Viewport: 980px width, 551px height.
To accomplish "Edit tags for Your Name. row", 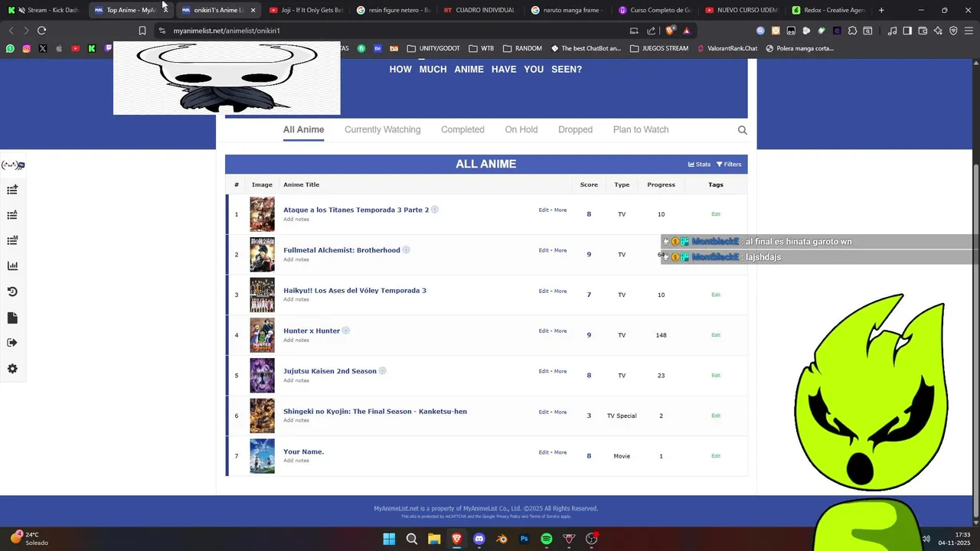I will (x=716, y=456).
